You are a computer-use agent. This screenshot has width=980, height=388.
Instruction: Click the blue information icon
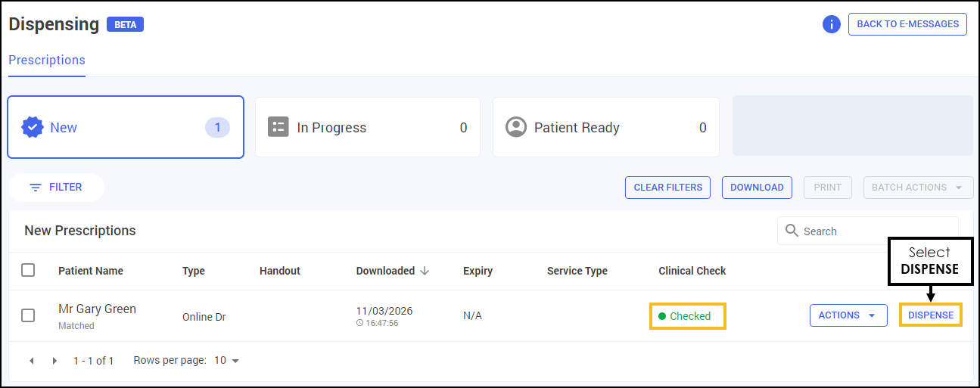(832, 24)
